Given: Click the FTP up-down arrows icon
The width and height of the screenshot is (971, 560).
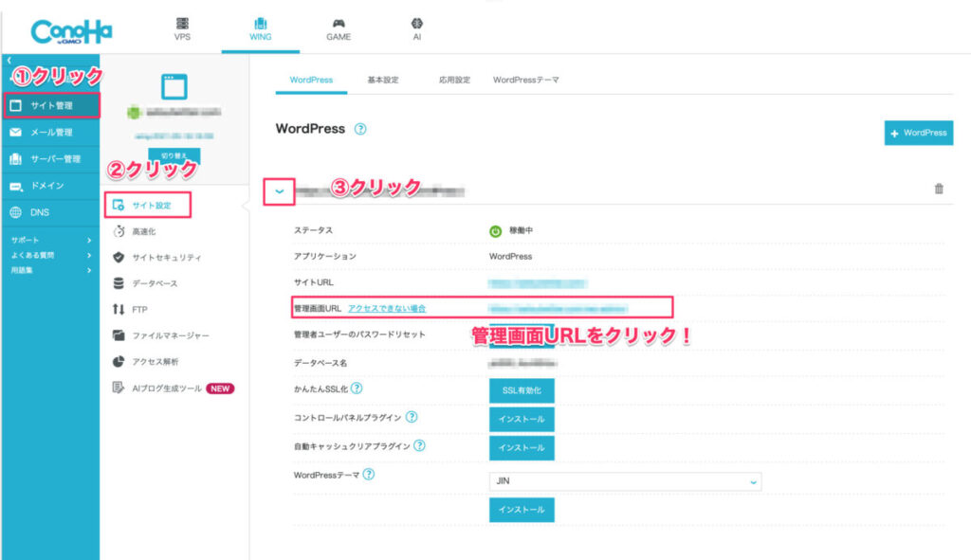Looking at the screenshot, I should (x=119, y=310).
